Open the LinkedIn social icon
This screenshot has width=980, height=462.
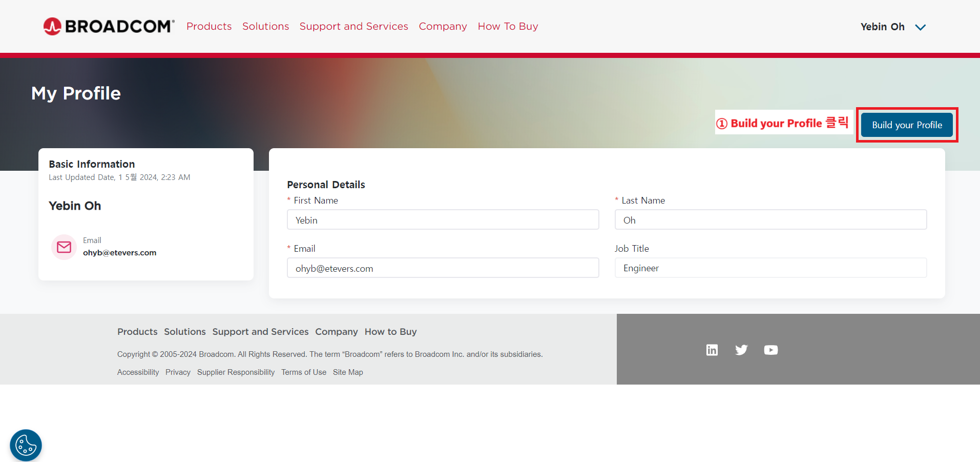712,350
